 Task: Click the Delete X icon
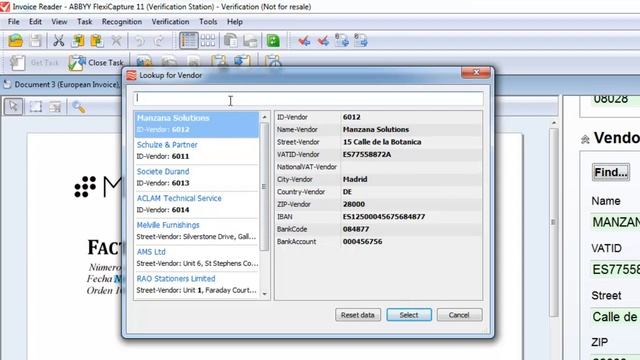(x=117, y=41)
